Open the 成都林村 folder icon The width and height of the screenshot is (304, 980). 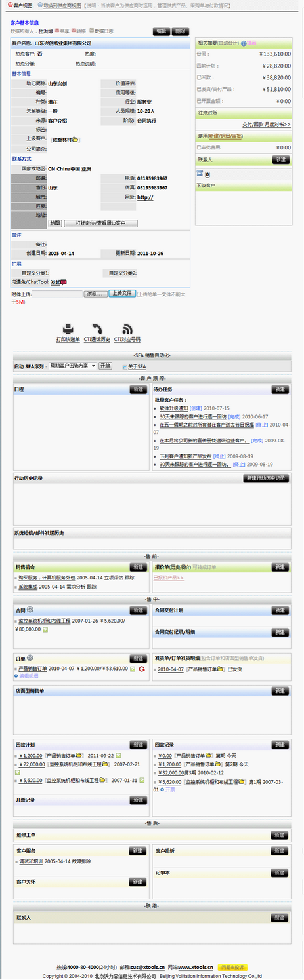[76, 139]
